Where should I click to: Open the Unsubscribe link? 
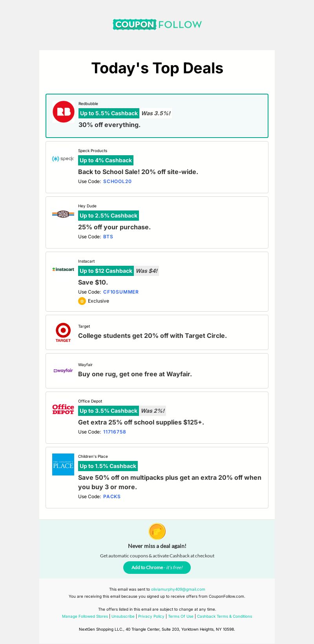[123, 617]
